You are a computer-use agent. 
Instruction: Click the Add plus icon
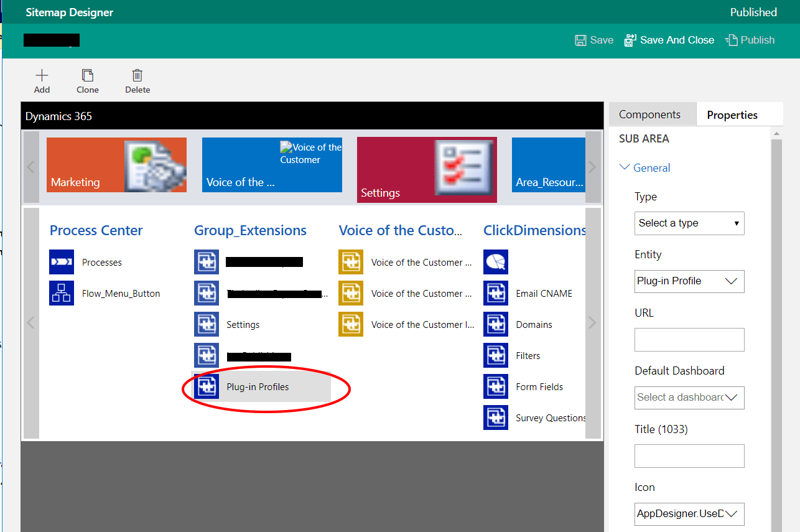(42, 75)
